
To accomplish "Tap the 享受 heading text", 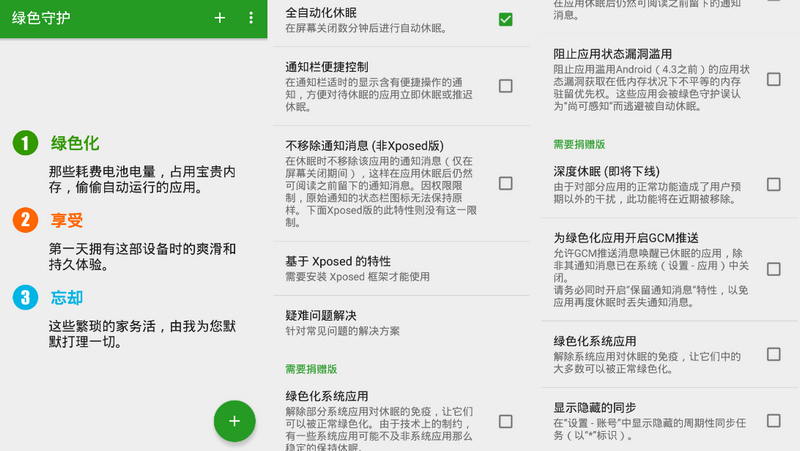I will coord(66,220).
